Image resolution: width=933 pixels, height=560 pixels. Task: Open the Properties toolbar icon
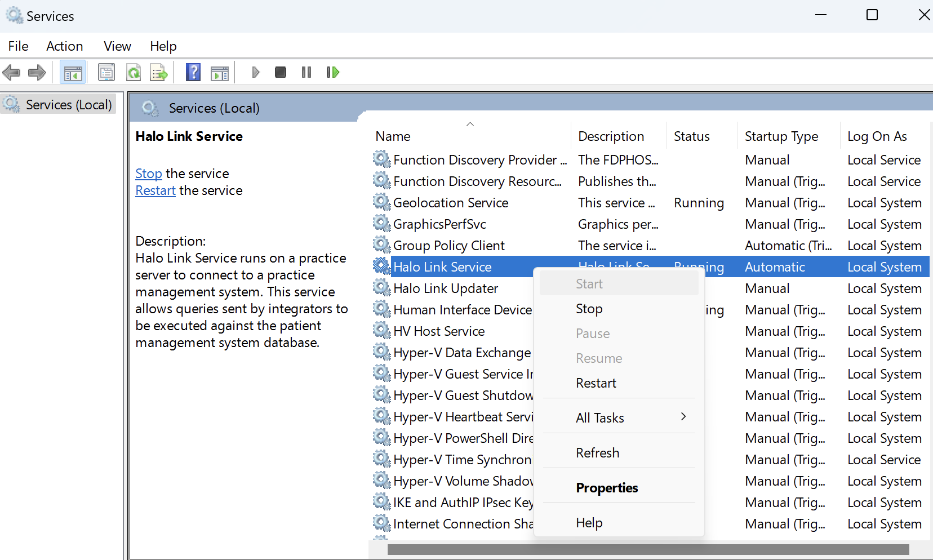pos(106,72)
